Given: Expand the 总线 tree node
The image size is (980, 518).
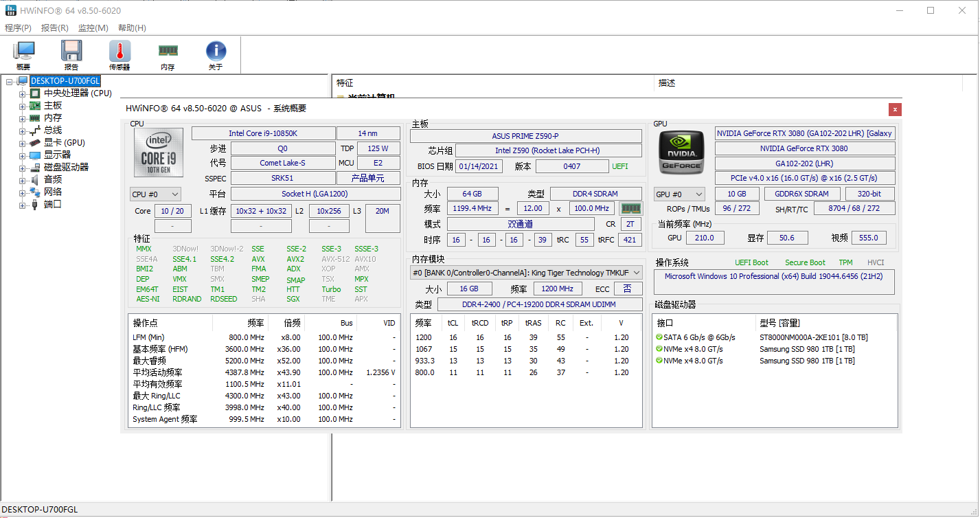Looking at the screenshot, I should [22, 131].
